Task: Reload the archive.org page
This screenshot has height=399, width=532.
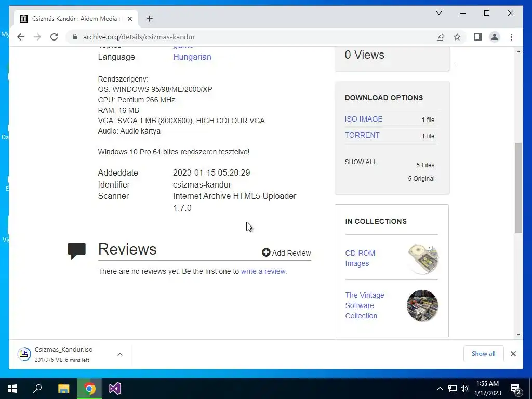Action: (x=54, y=37)
